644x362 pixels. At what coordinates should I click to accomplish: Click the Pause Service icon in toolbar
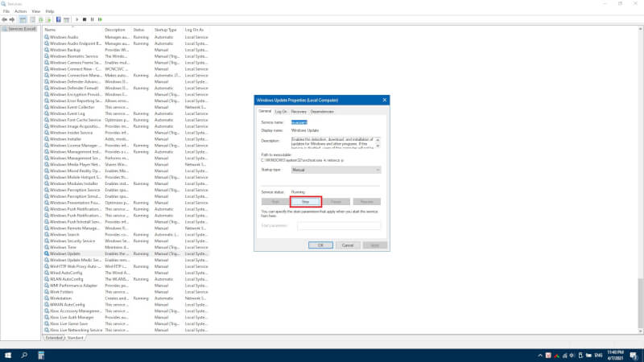pyautogui.click(x=92, y=19)
